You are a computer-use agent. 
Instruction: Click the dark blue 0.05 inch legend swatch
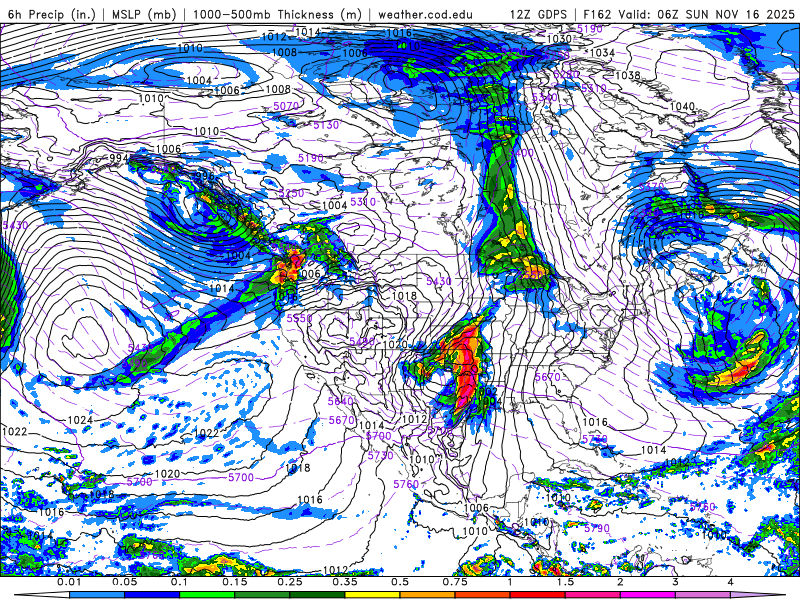(x=152, y=595)
